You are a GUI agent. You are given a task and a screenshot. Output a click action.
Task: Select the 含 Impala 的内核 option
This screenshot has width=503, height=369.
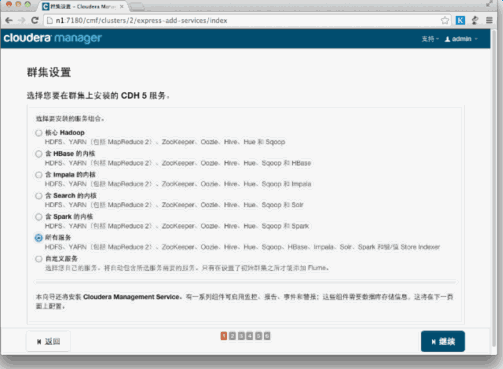pos(39,175)
